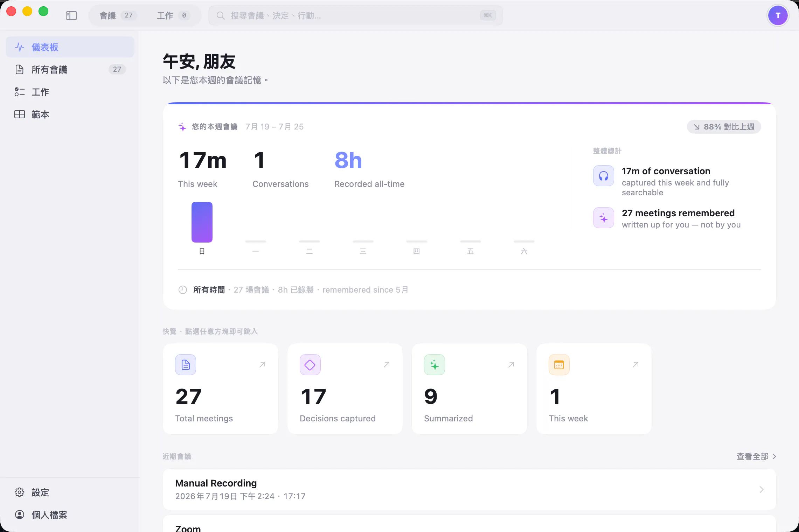Image resolution: width=799 pixels, height=532 pixels.
Task: Open the Decisions captured card
Action: (345, 389)
